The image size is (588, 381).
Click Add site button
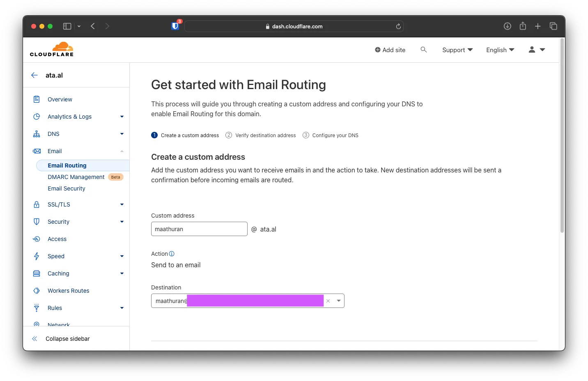[x=390, y=50]
